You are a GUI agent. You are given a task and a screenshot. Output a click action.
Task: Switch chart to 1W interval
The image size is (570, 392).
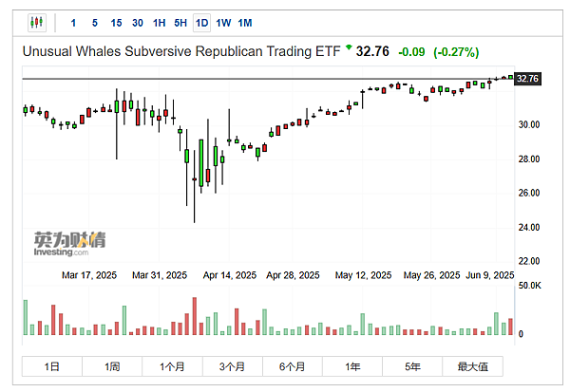coord(223,23)
